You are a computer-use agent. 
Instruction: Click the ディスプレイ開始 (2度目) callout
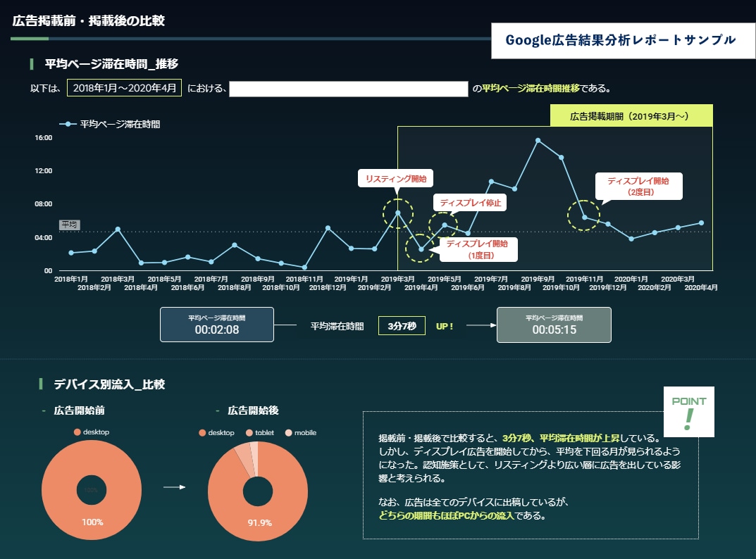tap(638, 186)
